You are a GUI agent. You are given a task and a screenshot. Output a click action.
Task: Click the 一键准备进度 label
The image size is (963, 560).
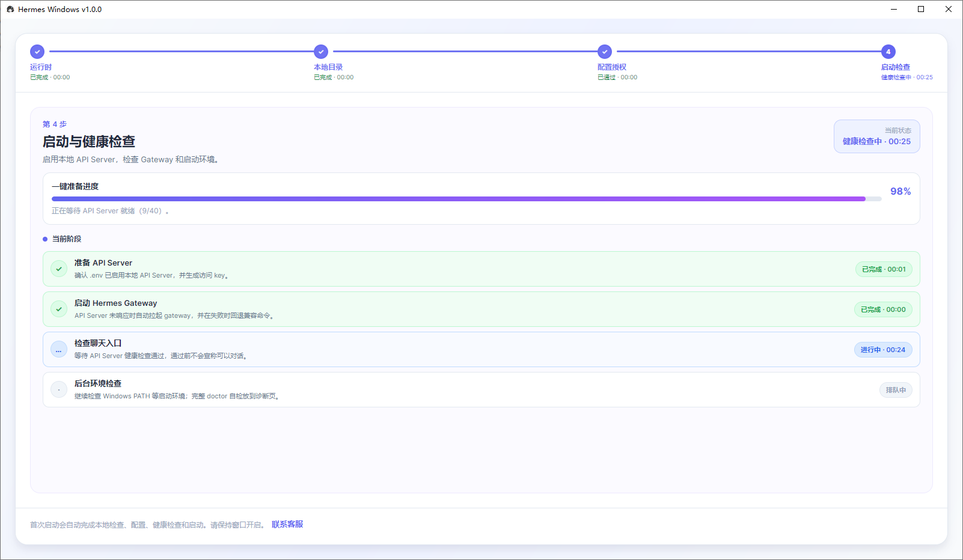75,186
